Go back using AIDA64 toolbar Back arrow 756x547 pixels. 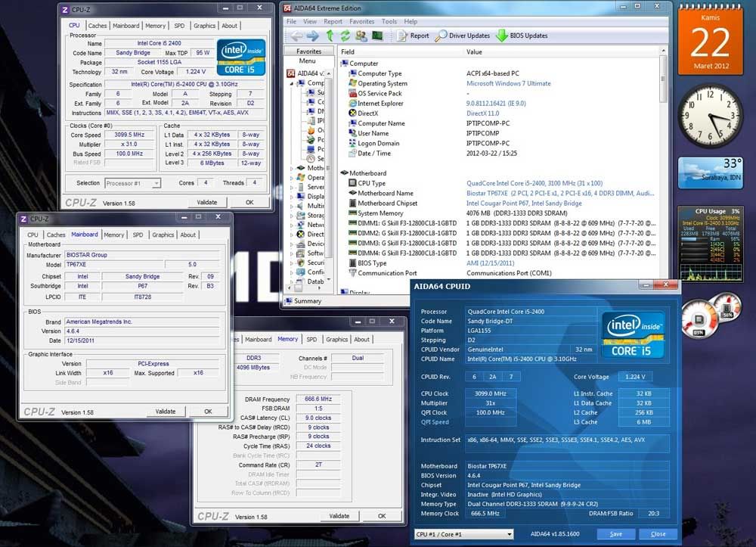point(296,36)
